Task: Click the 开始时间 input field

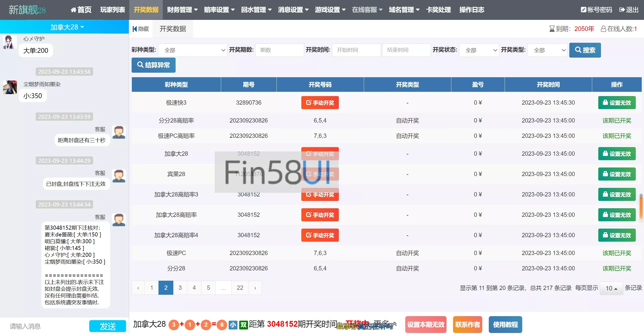Action: coord(356,50)
